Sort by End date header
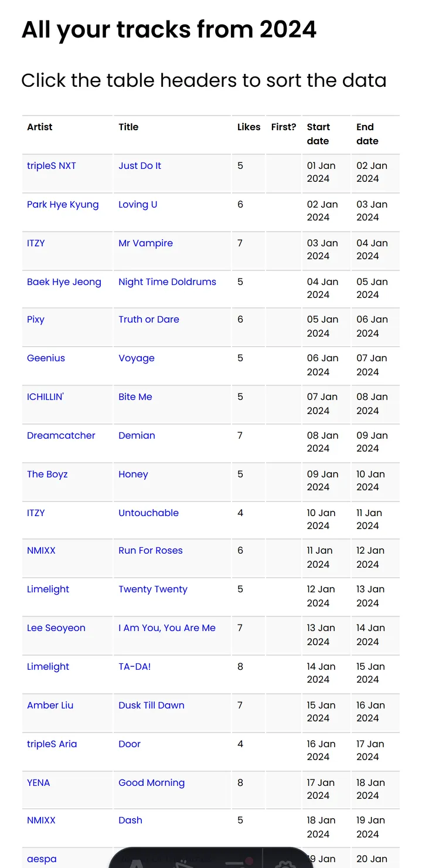Screen dimensions: 422x868 tap(367, 134)
